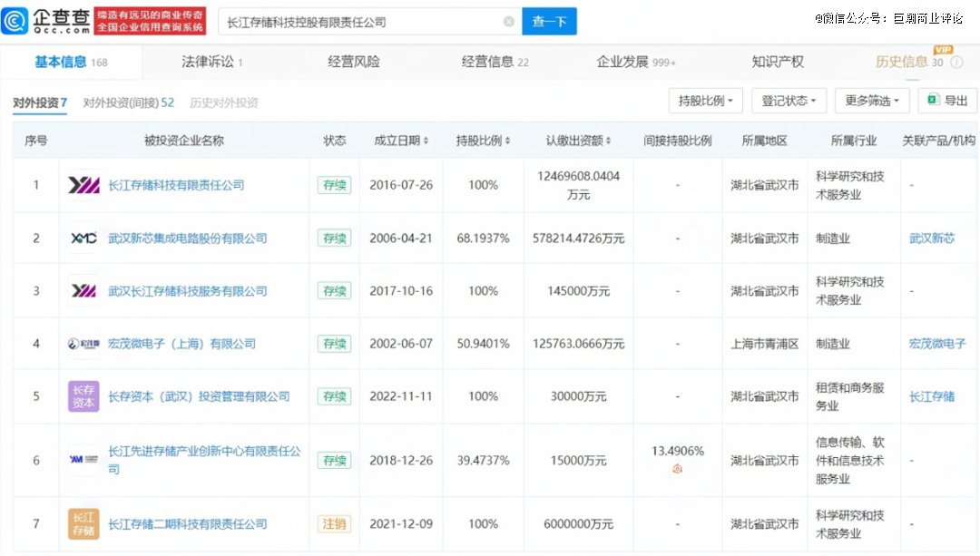This screenshot has height=556, width=980.
Task: Click the indirect shareholding chart icon under 13.4906%
Action: 678,469
